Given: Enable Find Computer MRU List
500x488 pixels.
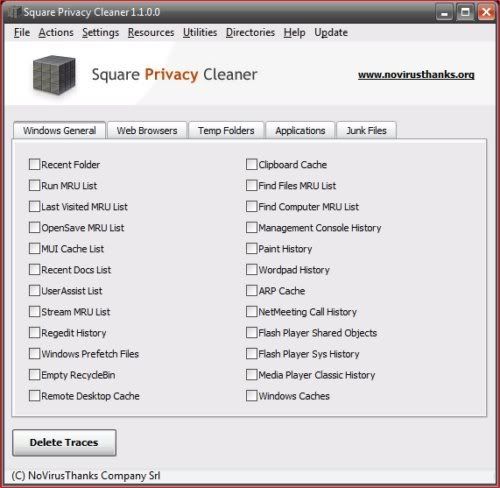Looking at the screenshot, I should (252, 206).
